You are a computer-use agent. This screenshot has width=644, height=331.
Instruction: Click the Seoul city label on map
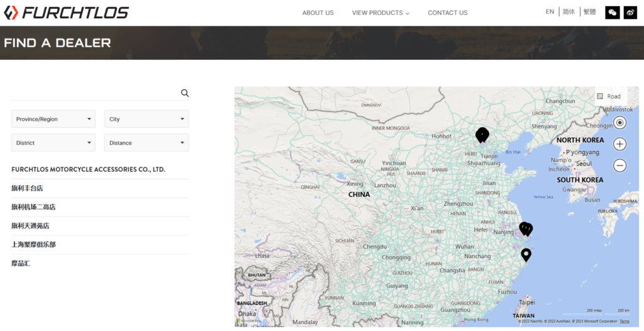pos(584,164)
